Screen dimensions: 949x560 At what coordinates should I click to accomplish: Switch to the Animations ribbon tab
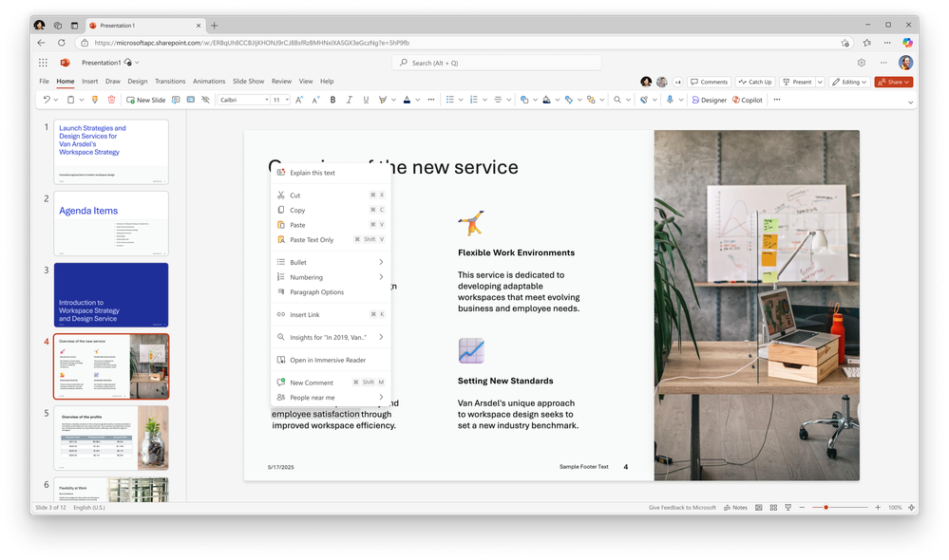209,81
